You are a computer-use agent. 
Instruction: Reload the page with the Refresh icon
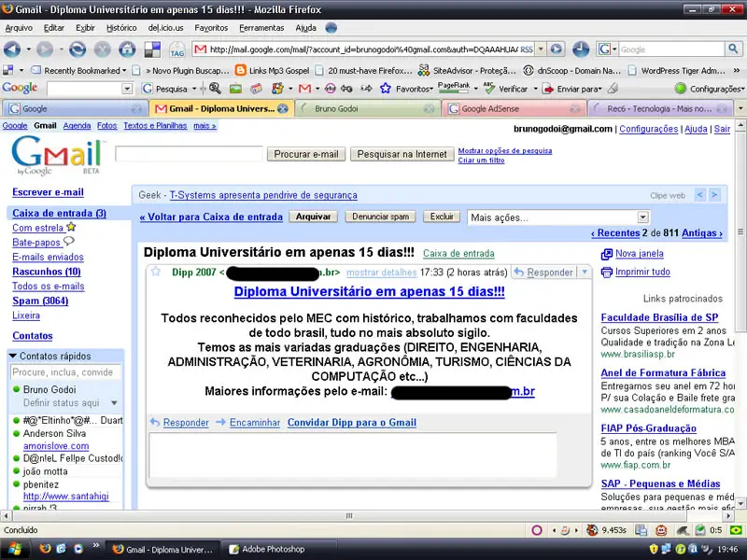(78, 49)
